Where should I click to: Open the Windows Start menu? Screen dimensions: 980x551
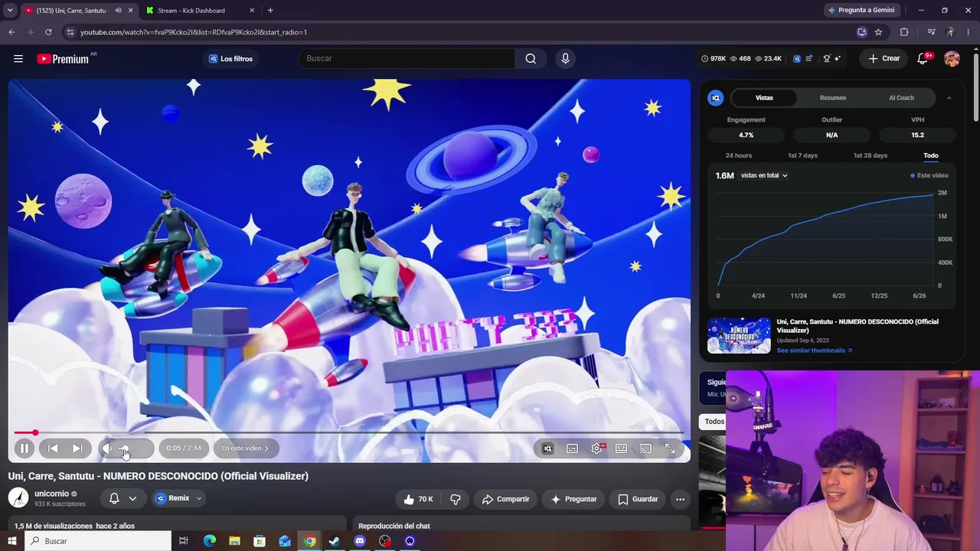(x=11, y=541)
